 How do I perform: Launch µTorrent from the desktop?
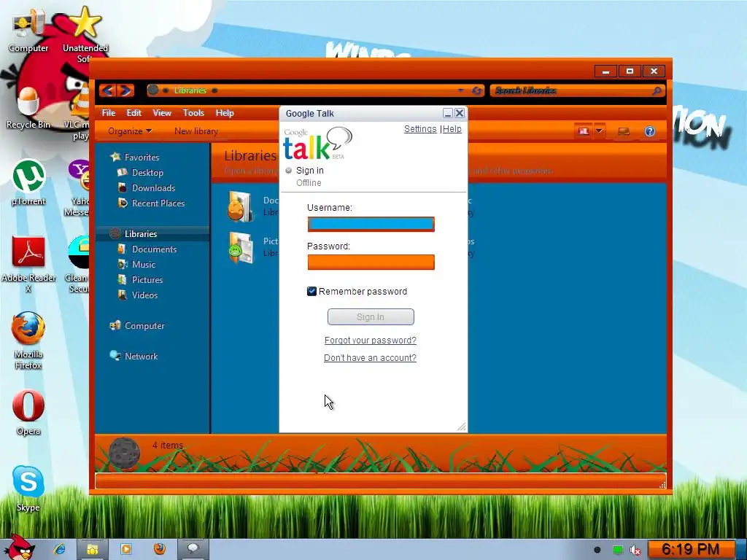pos(28,183)
